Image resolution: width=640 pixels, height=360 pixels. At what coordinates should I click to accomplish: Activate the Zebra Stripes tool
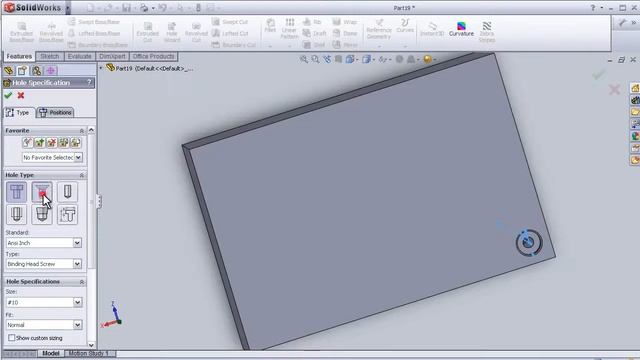pos(487,32)
